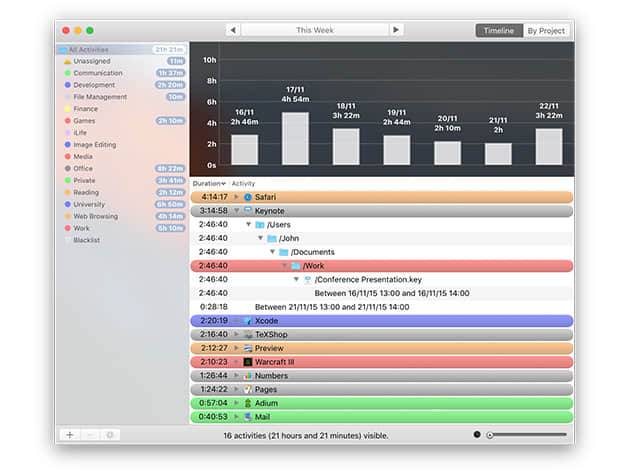Expand the TeXShop activity row
The width and height of the screenshot is (630, 473).
click(236, 334)
